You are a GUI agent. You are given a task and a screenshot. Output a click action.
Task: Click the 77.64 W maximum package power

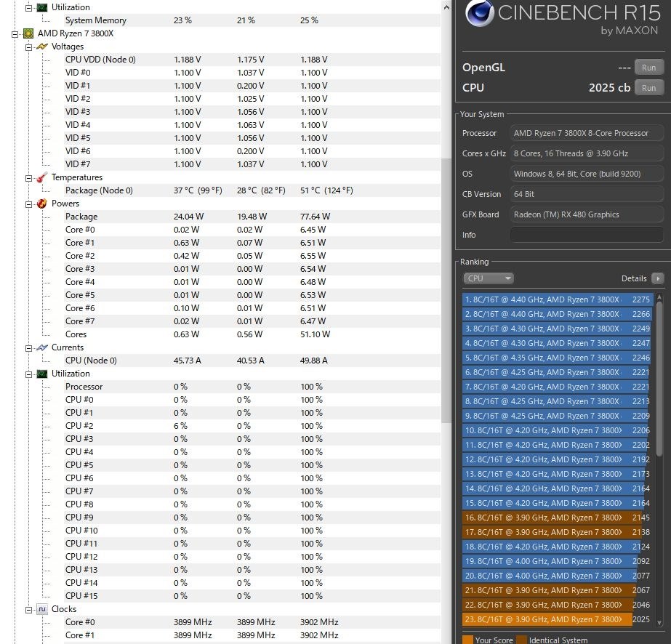click(315, 217)
